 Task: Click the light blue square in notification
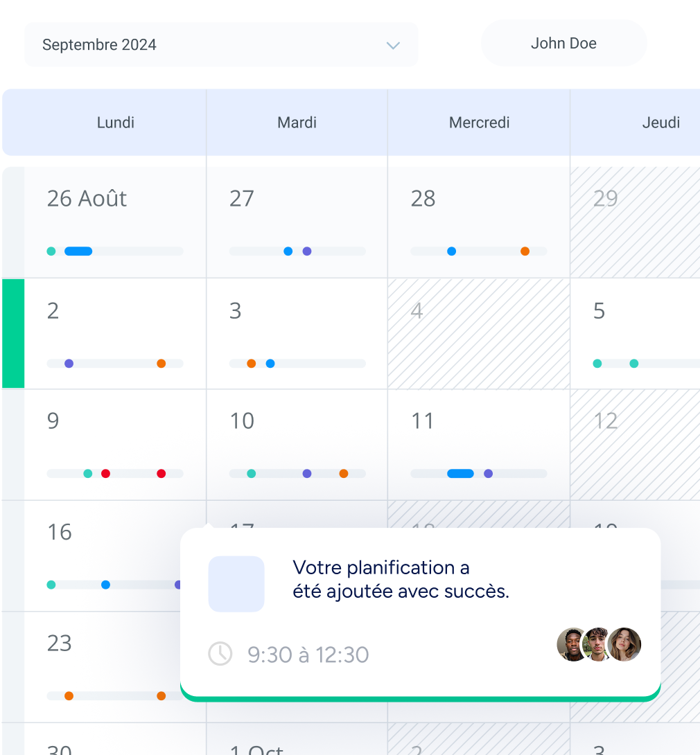[236, 584]
